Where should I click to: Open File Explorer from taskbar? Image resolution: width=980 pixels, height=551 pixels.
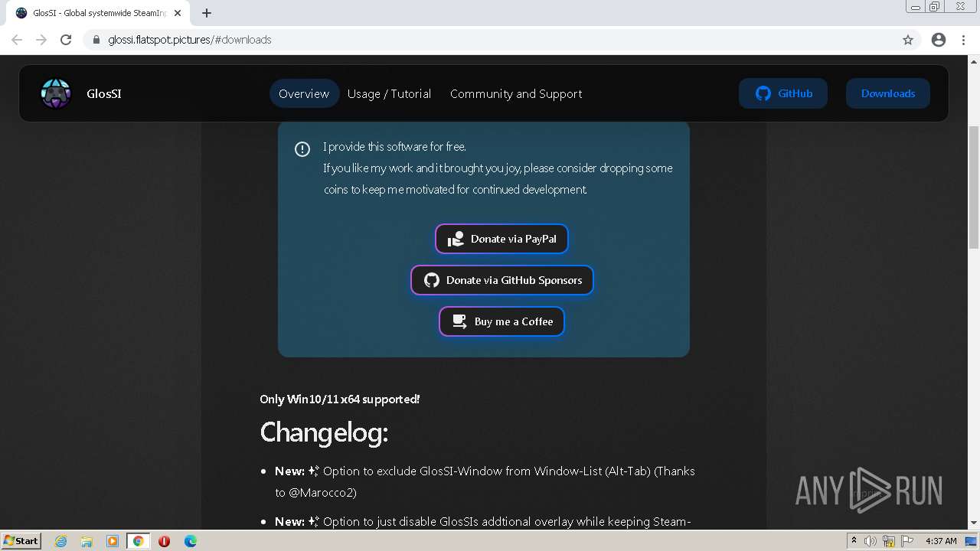(x=87, y=541)
